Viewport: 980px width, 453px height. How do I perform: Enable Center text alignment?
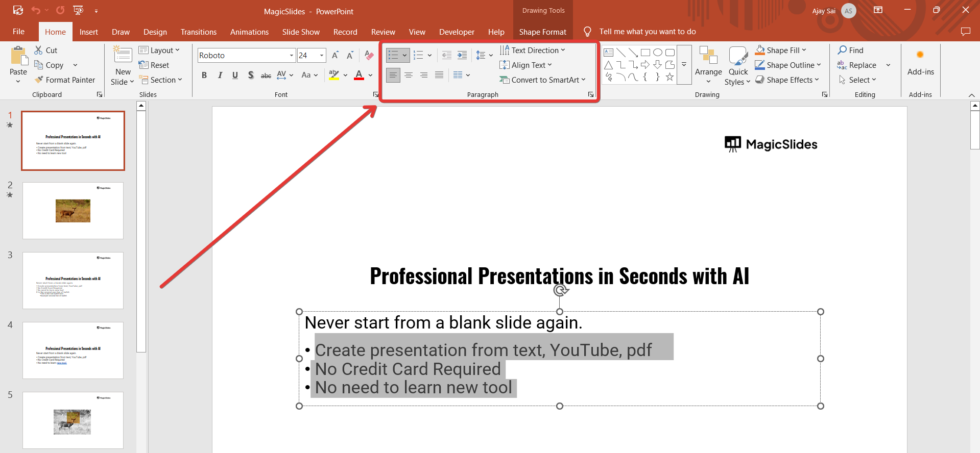click(409, 75)
